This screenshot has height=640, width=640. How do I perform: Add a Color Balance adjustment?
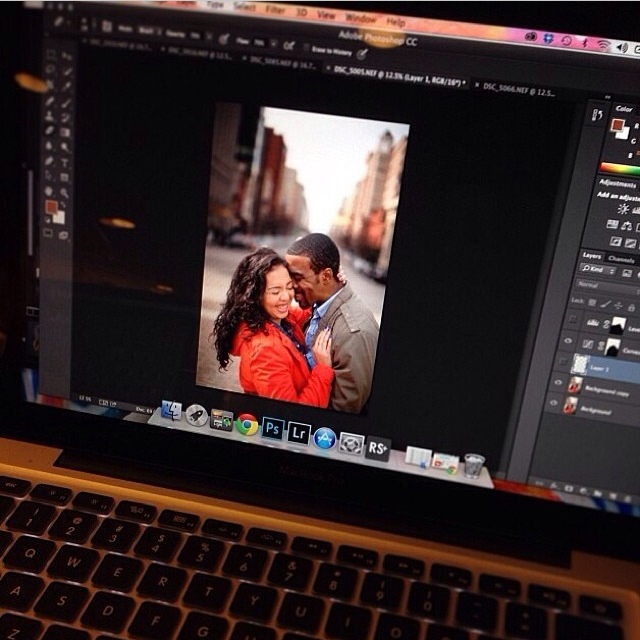627,225
